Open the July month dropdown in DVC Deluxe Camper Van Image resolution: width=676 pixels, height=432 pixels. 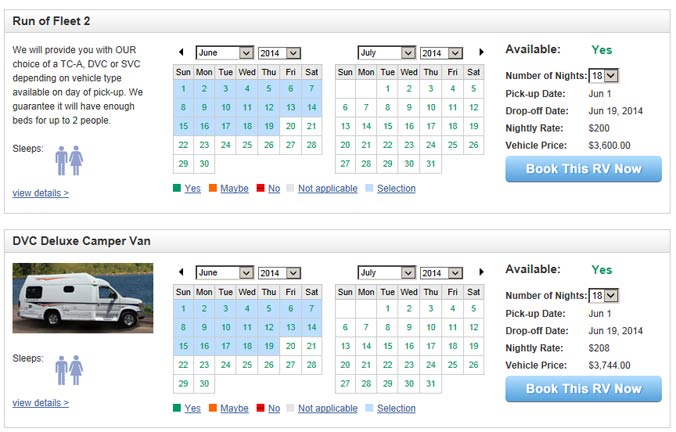click(387, 272)
